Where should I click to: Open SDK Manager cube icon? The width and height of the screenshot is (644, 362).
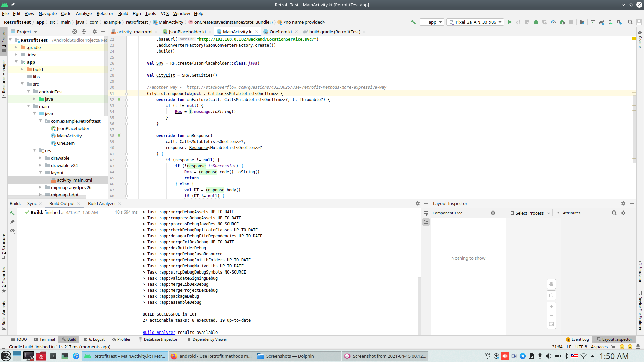pos(619,22)
